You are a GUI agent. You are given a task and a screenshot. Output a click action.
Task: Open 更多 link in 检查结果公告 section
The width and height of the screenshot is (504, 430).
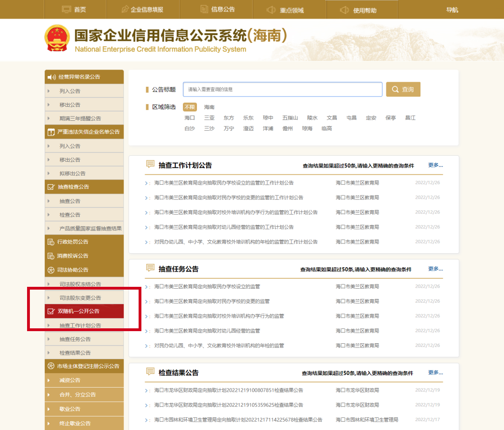435,373
